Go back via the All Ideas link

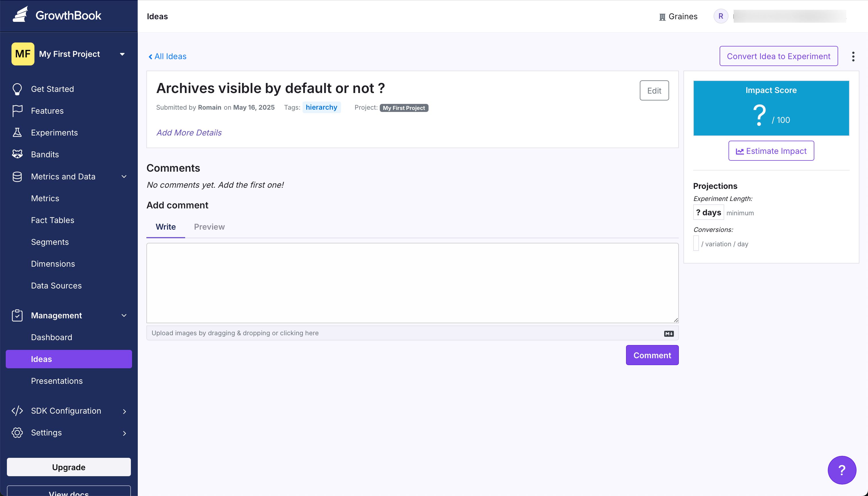point(167,56)
